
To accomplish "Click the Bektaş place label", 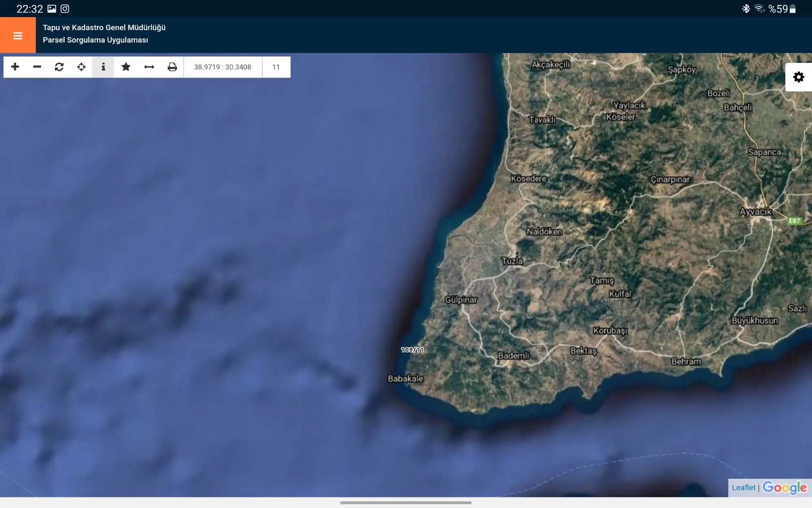I will [x=583, y=350].
